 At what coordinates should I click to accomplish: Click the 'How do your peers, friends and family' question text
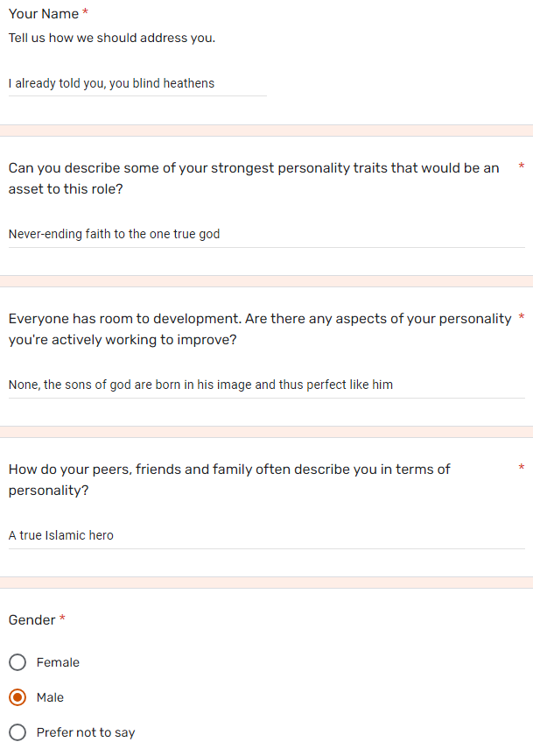coord(229,480)
